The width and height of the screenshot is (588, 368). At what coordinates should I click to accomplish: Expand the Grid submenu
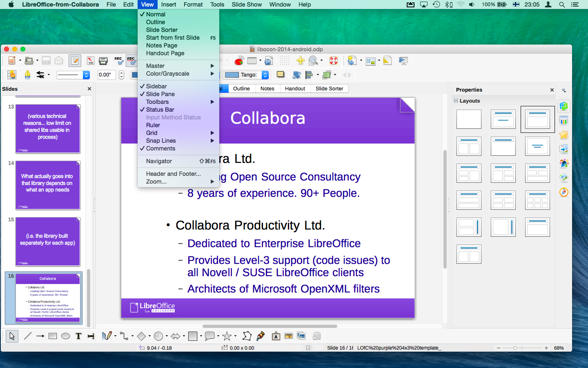click(x=178, y=133)
